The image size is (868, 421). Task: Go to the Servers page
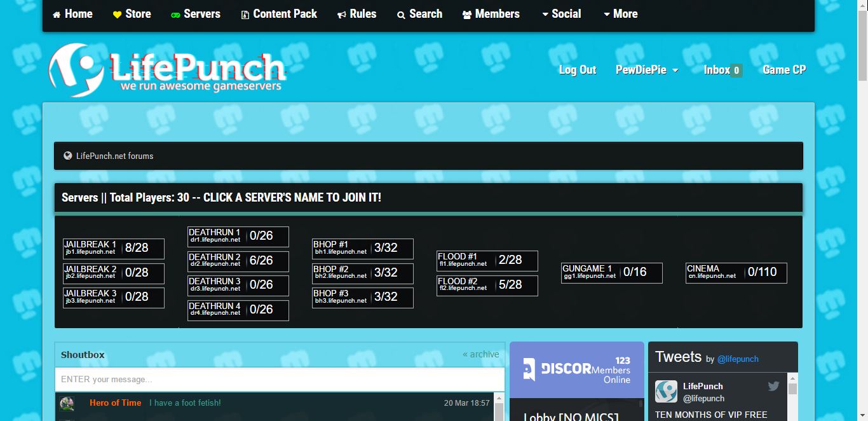pyautogui.click(x=196, y=14)
